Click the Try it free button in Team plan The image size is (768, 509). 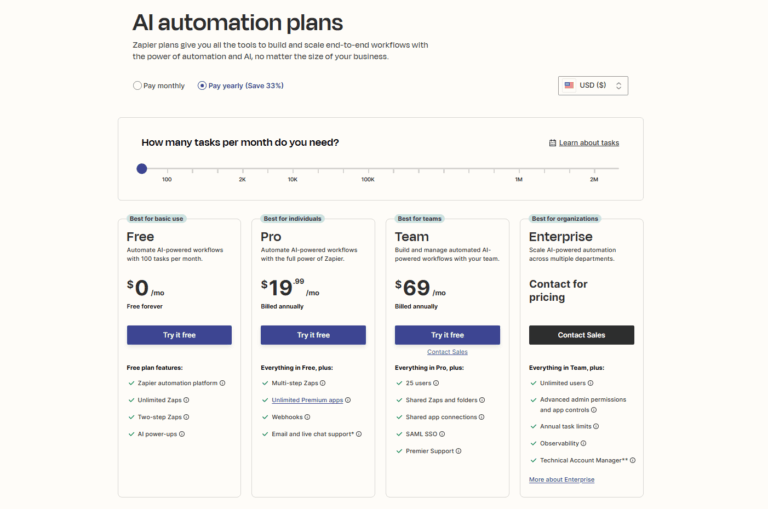(447, 335)
